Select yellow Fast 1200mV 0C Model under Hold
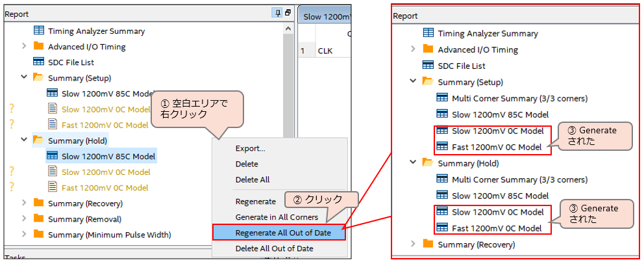The image size is (644, 262). click(105, 188)
